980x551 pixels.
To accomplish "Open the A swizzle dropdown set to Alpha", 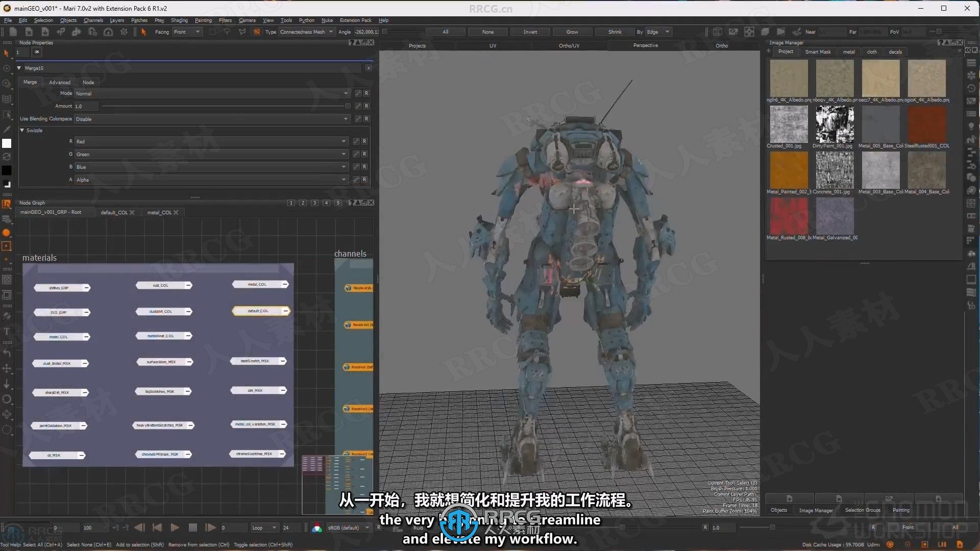I will click(211, 180).
